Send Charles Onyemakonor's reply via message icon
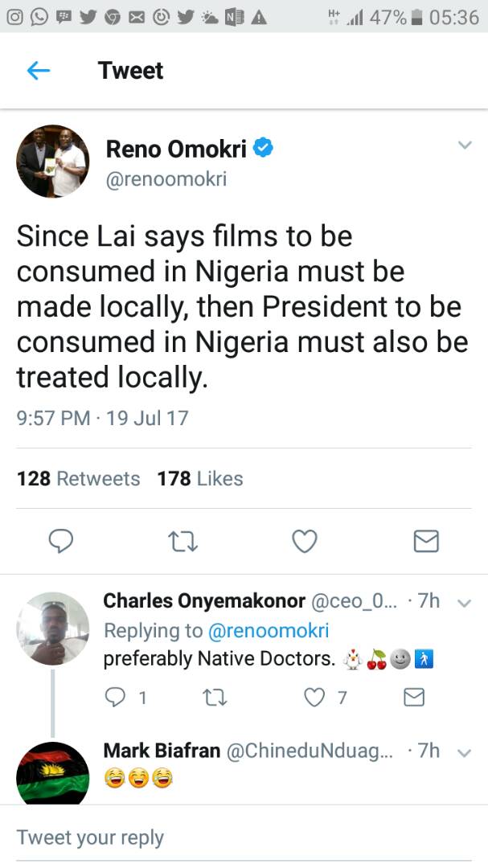Screen dimensions: 488x868 (x=413, y=698)
